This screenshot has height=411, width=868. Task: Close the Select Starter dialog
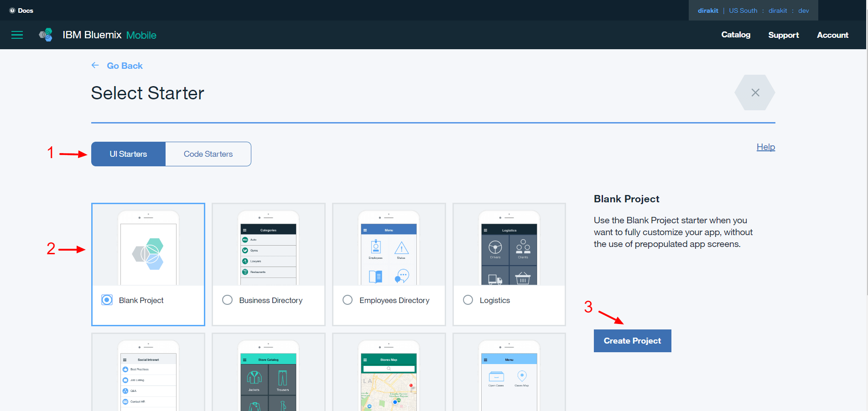(755, 92)
